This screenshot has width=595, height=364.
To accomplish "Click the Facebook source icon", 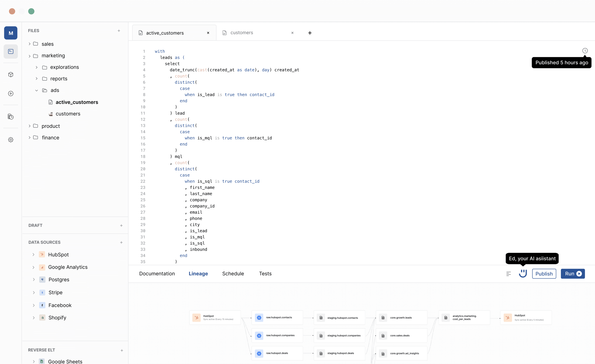I will point(42,305).
